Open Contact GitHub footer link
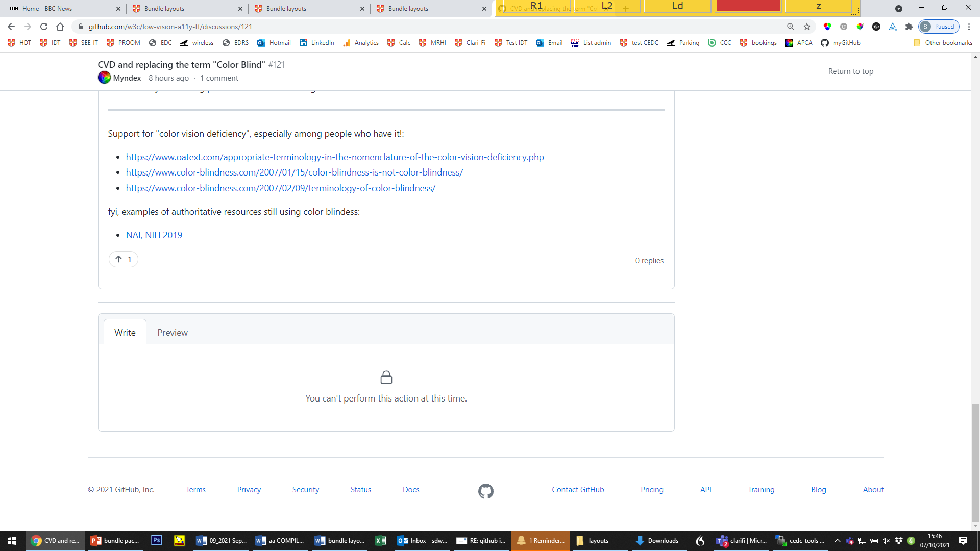Screen dimensions: 980x551 (x=578, y=490)
